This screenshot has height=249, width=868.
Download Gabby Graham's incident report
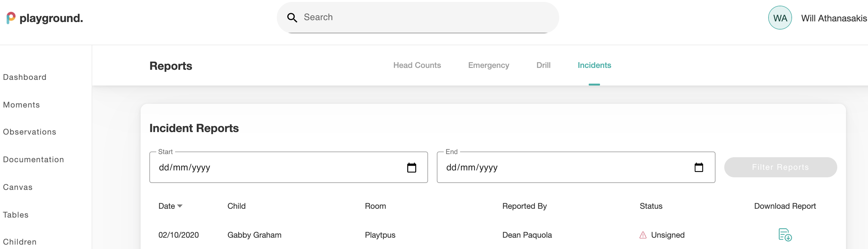click(785, 235)
